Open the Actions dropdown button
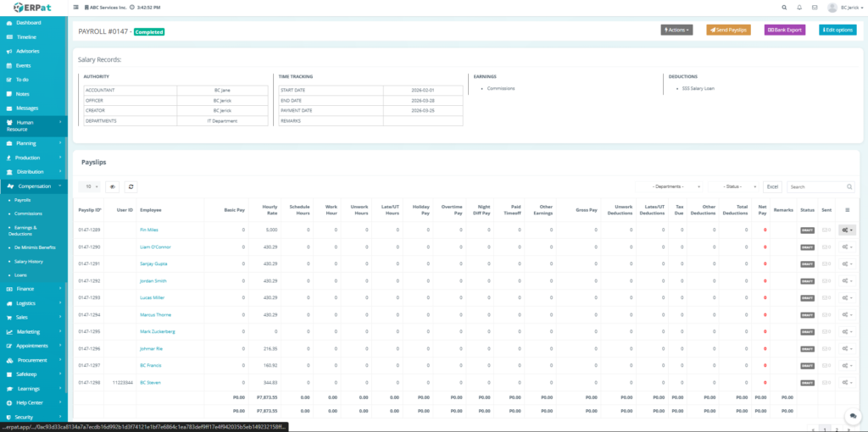 [x=676, y=30]
